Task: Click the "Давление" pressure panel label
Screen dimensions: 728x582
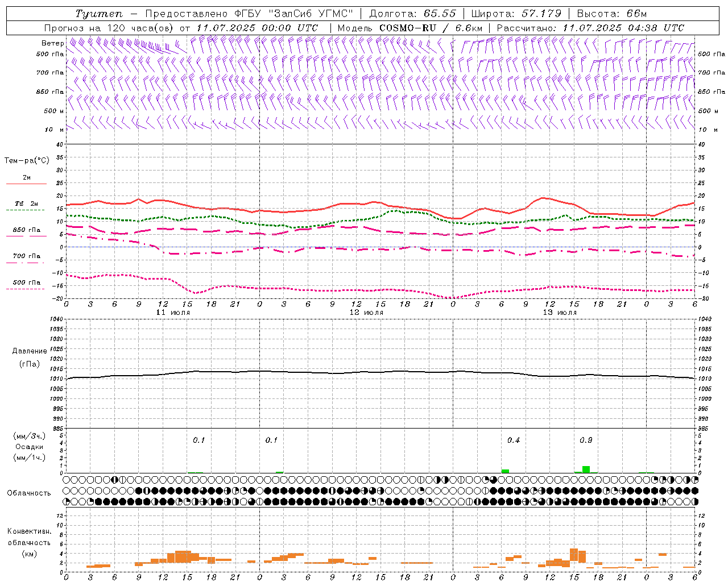Action: tap(29, 351)
